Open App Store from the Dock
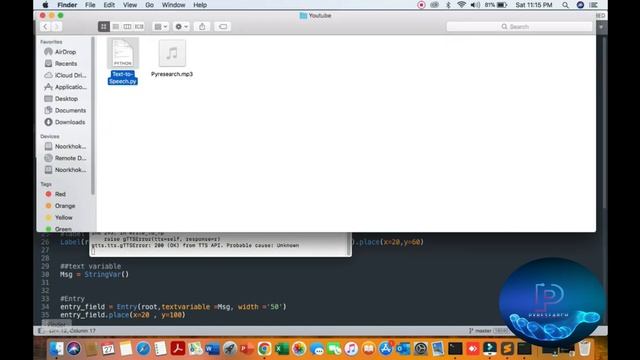The height and width of the screenshot is (360, 640). tap(386, 349)
